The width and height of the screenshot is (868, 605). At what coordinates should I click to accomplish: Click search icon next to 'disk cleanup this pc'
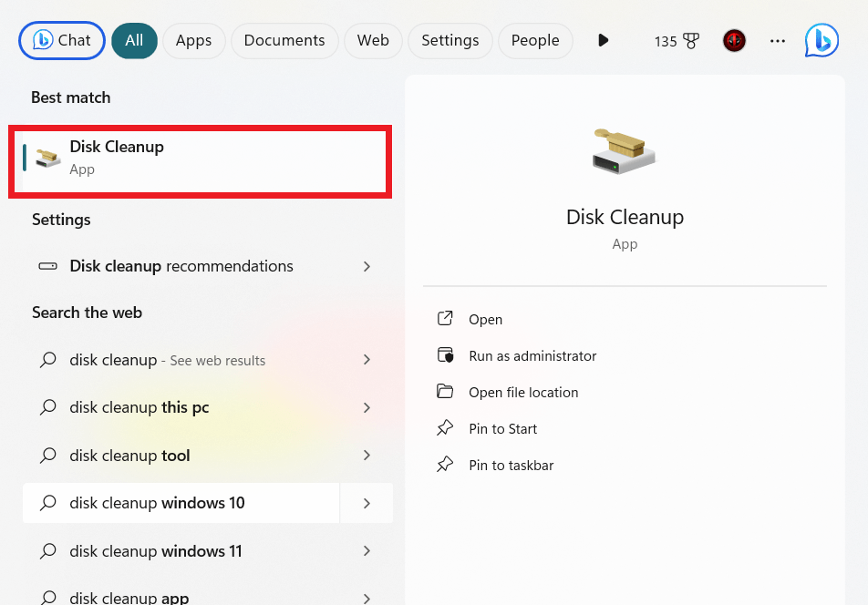[48, 407]
